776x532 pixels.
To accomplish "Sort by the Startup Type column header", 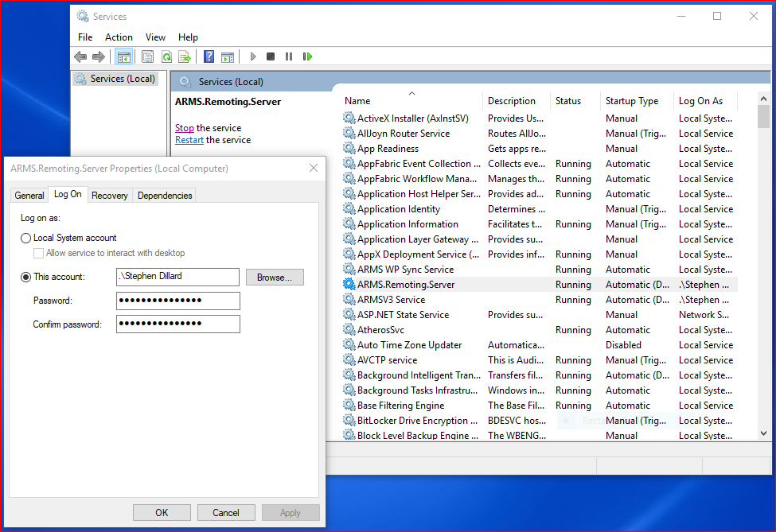I will 637,101.
